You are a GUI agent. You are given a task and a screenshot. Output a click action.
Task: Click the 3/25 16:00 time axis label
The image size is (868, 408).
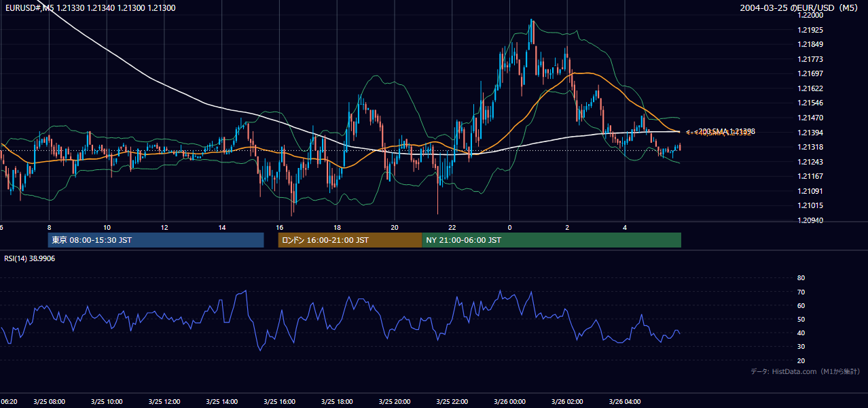(279, 401)
